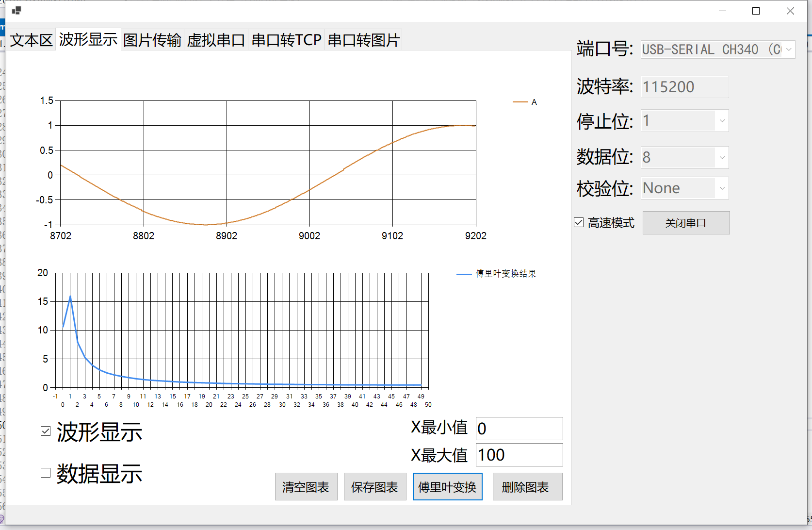
Task: Click the X最小值 input field
Action: [519, 429]
